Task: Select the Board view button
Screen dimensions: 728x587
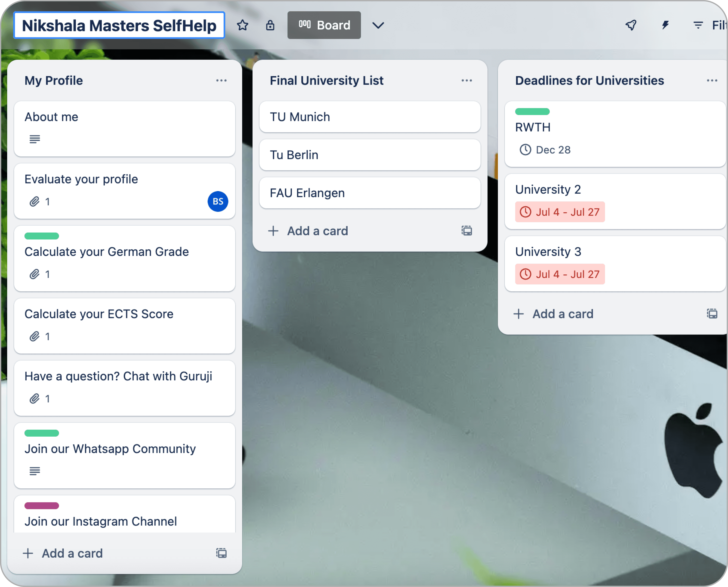Action: pos(324,25)
